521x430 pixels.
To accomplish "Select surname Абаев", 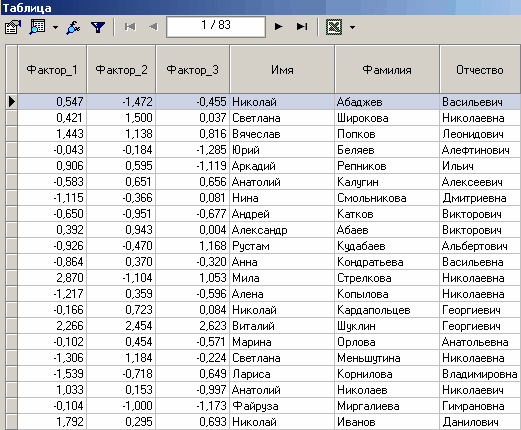I will (x=352, y=230).
